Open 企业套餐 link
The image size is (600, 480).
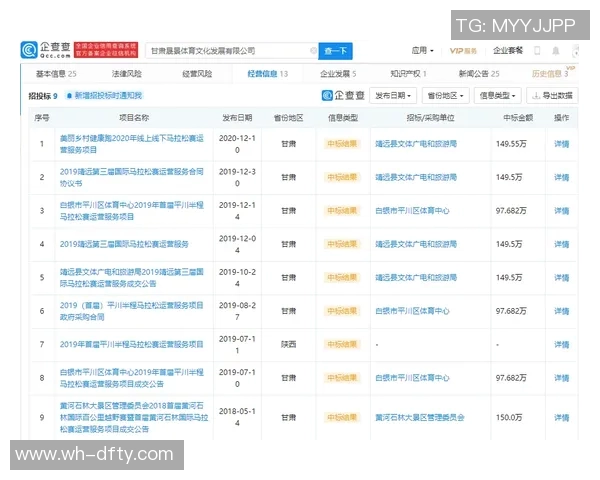(507, 51)
